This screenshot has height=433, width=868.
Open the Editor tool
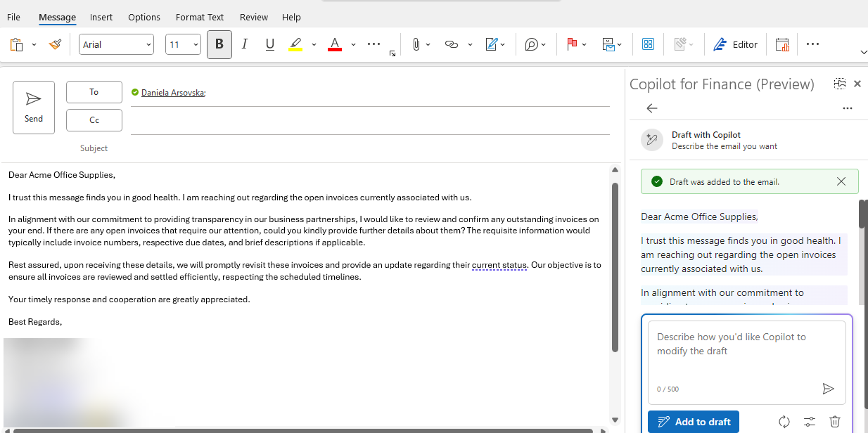735,44
